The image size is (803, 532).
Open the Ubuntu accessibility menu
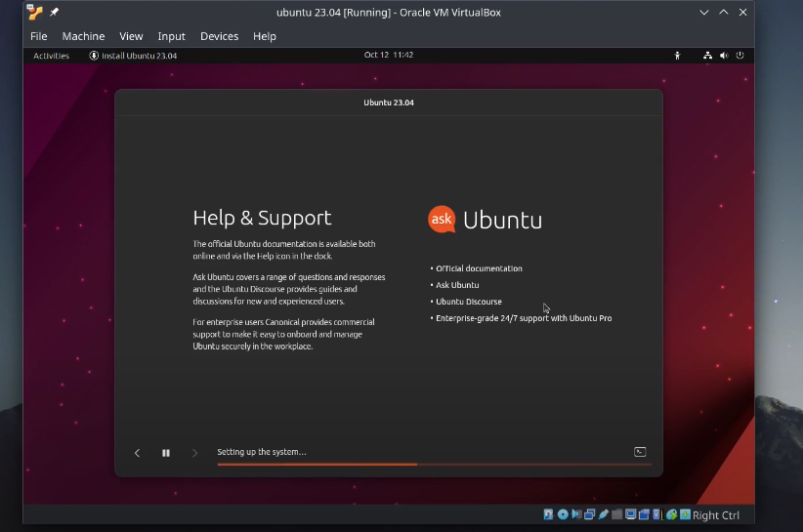coord(676,56)
